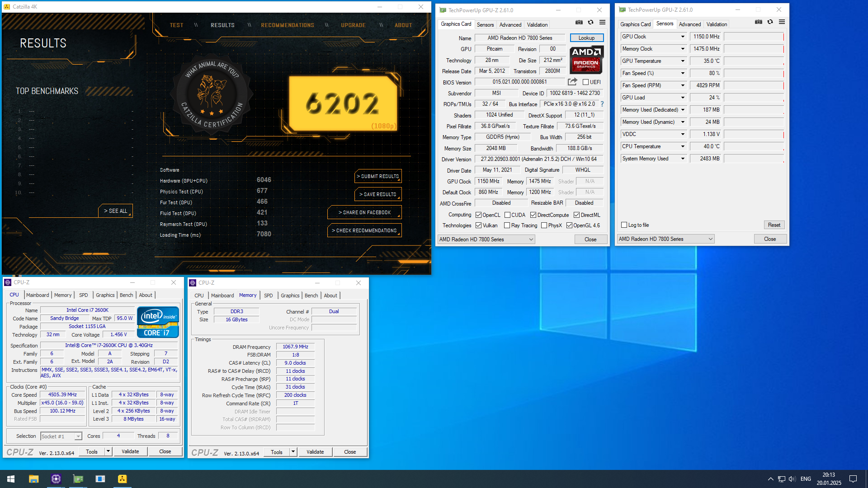The image size is (868, 488).
Task: Open the Socket #1 selection dropdown in CPU-Z
Action: pyautogui.click(x=61, y=436)
